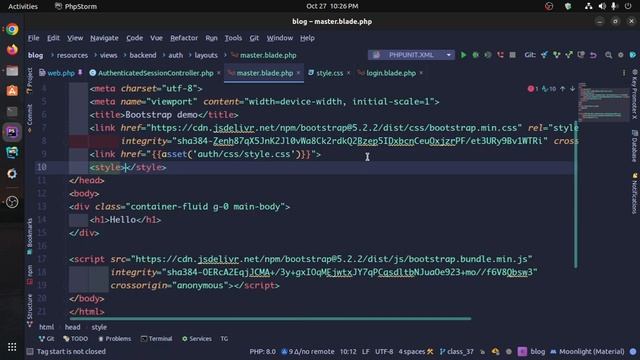Click the 'resources' breadcrumb in navigation bar
640x360 pixels.
click(72, 55)
